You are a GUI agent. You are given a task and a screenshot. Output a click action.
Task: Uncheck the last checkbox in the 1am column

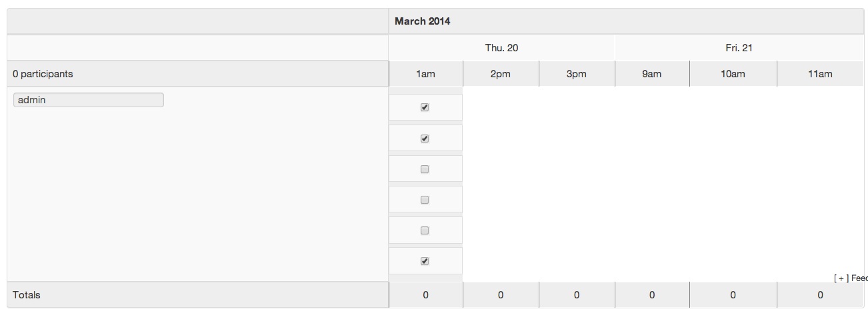pyautogui.click(x=425, y=261)
